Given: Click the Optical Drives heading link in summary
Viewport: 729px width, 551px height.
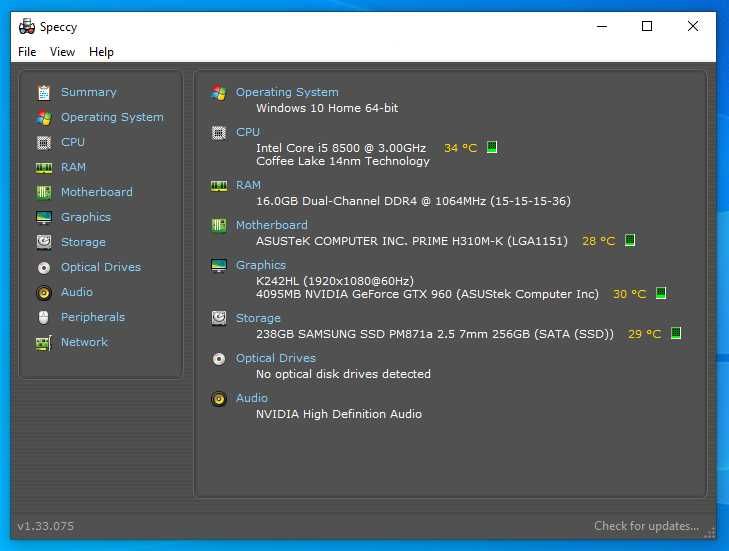Looking at the screenshot, I should (x=276, y=358).
